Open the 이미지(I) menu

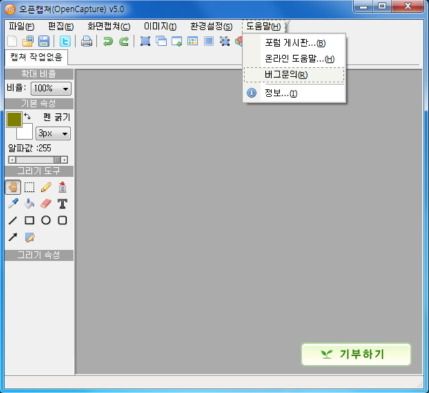click(x=160, y=26)
